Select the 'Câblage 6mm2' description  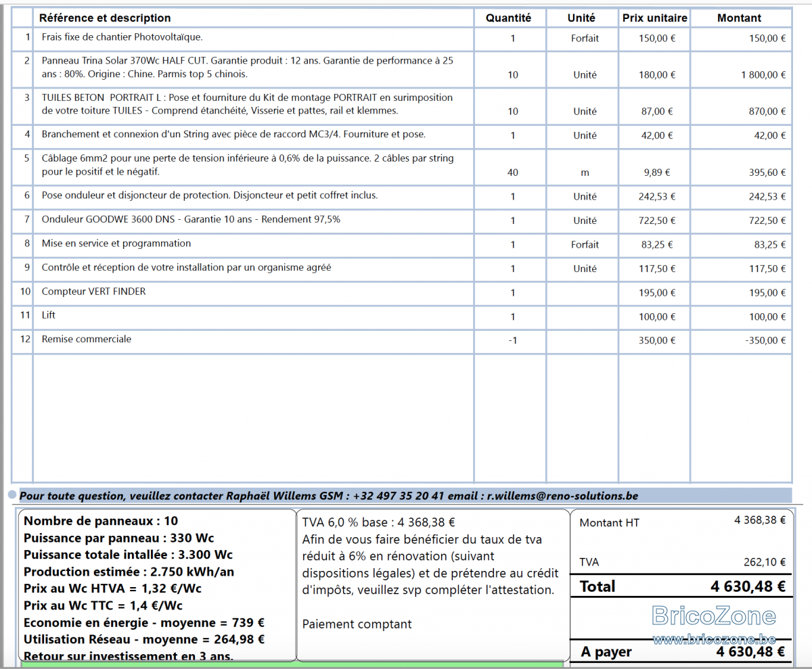248,165
